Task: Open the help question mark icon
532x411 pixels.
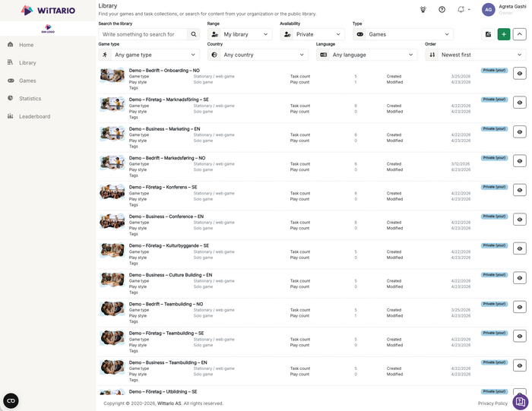Action: click(442, 9)
